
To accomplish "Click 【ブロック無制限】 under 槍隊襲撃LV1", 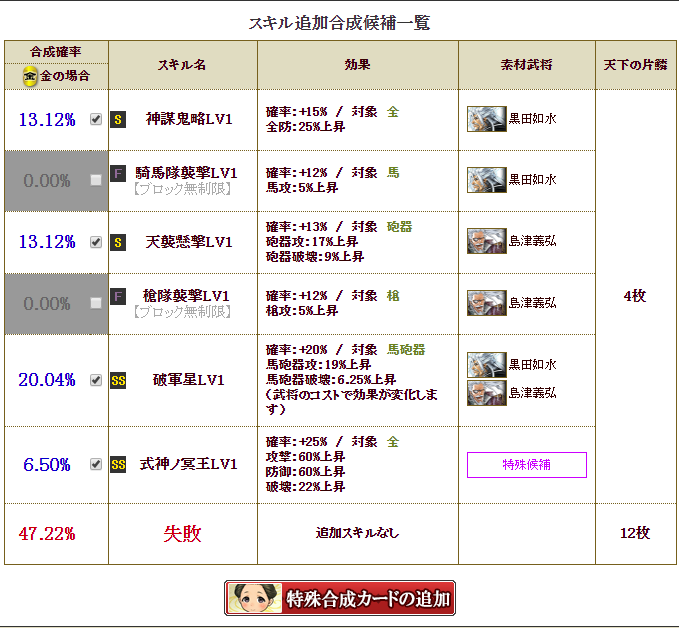I will pos(182,312).
